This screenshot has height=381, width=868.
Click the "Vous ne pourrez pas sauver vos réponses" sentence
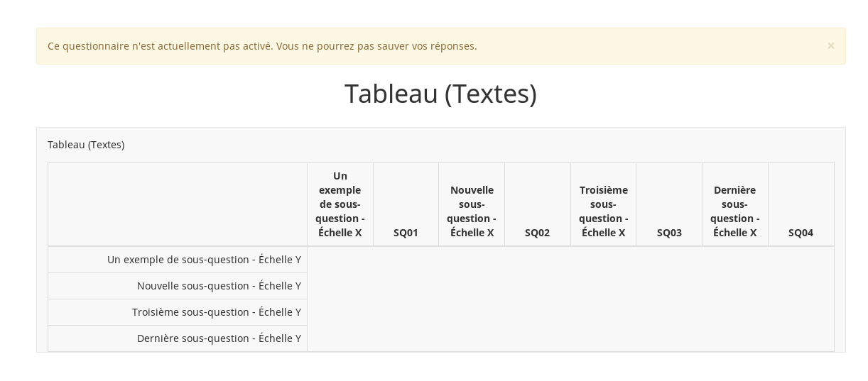tap(376, 46)
